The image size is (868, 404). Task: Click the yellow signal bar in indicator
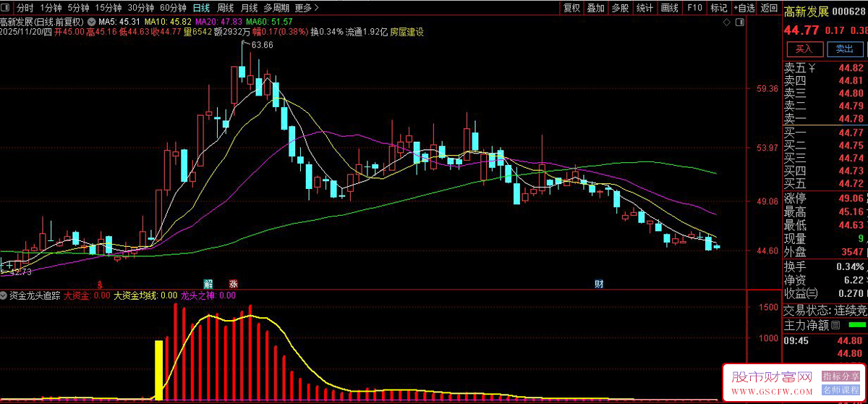(x=159, y=369)
